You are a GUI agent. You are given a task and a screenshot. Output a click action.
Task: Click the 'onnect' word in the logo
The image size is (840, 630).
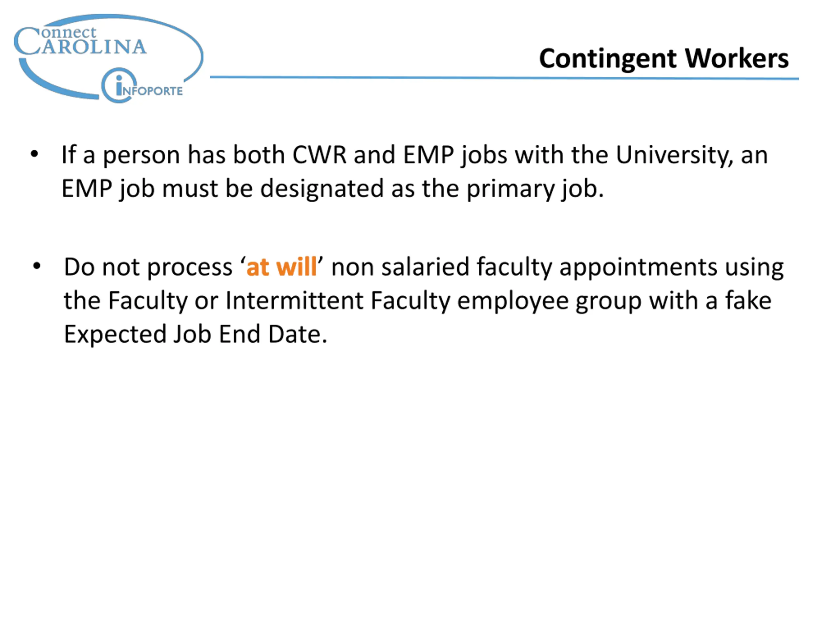[68, 33]
